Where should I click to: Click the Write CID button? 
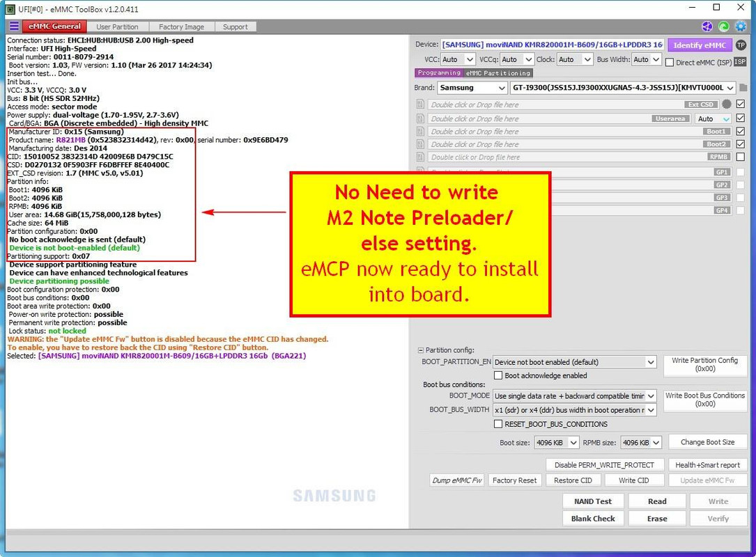tap(634, 480)
